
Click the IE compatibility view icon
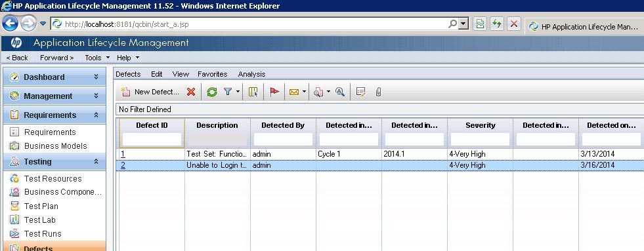[x=480, y=24]
